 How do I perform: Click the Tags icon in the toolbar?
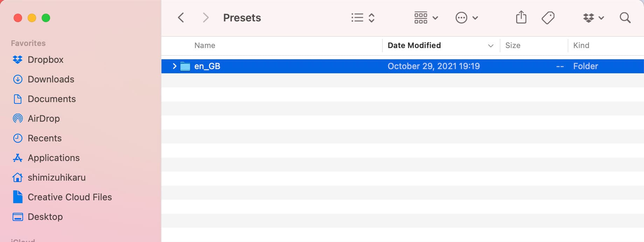[548, 17]
